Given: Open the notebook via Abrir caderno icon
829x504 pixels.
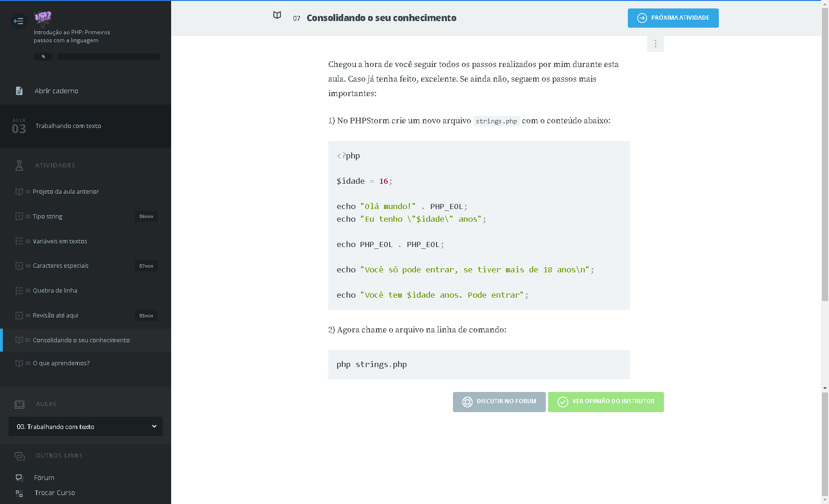Looking at the screenshot, I should click(19, 91).
